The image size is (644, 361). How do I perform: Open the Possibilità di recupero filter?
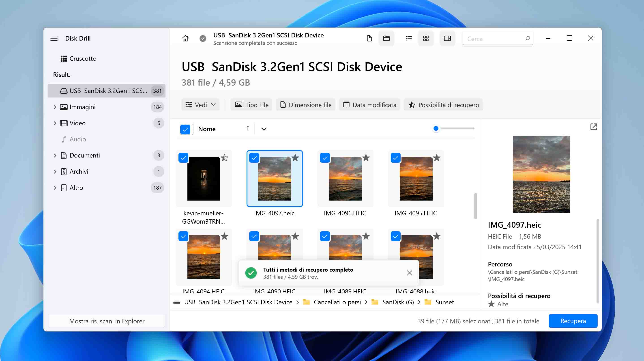tap(443, 105)
